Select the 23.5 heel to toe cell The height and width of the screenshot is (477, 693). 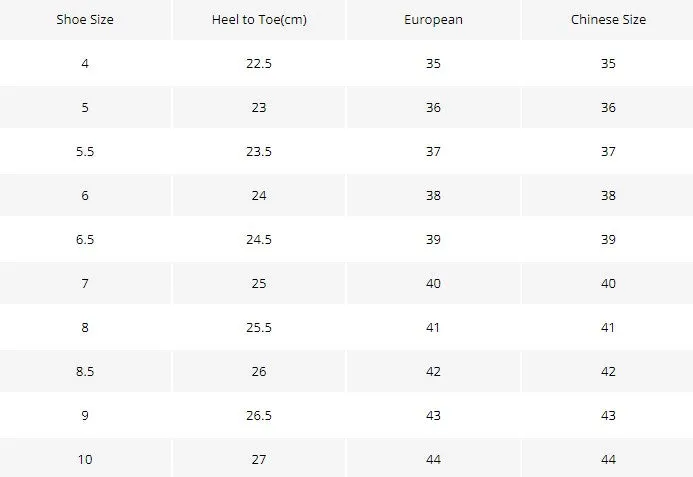coord(259,152)
